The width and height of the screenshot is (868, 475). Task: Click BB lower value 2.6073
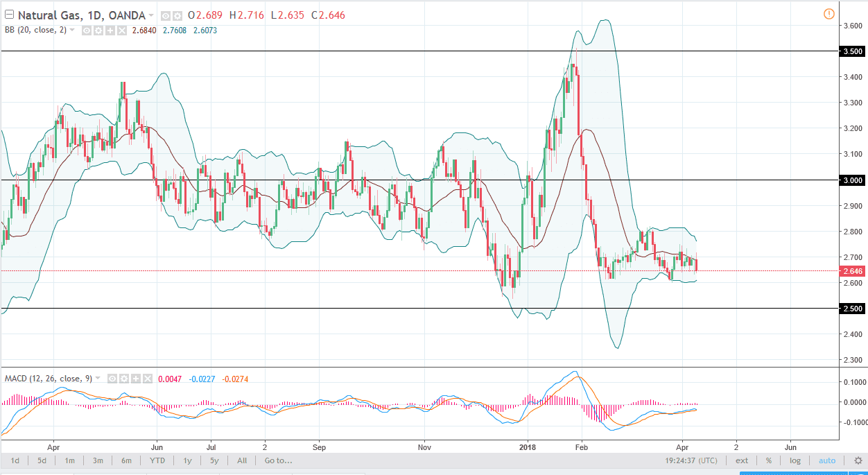pyautogui.click(x=205, y=31)
